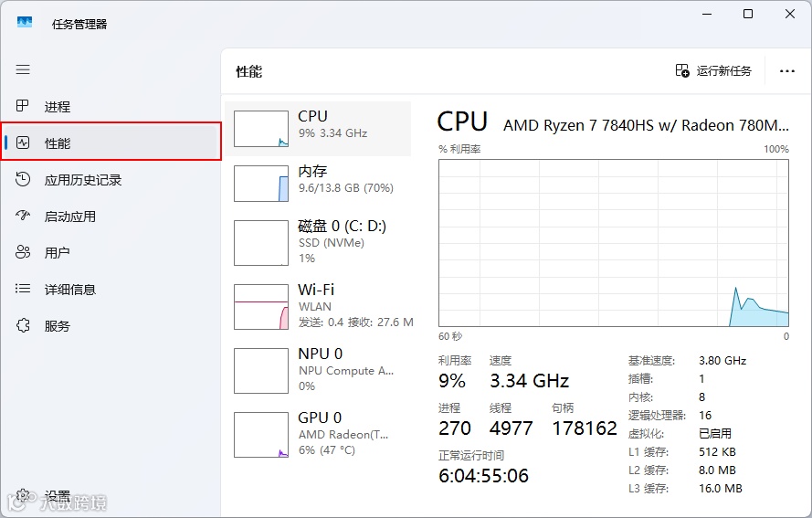Open the 进程 (Processes) page icon

pyautogui.click(x=22, y=106)
